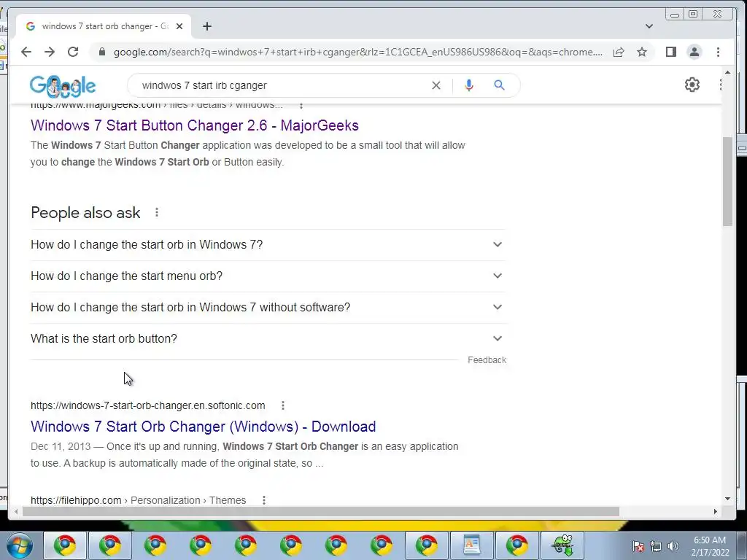747x560 pixels.
Task: Open new tab with plus button
Action: tap(206, 26)
